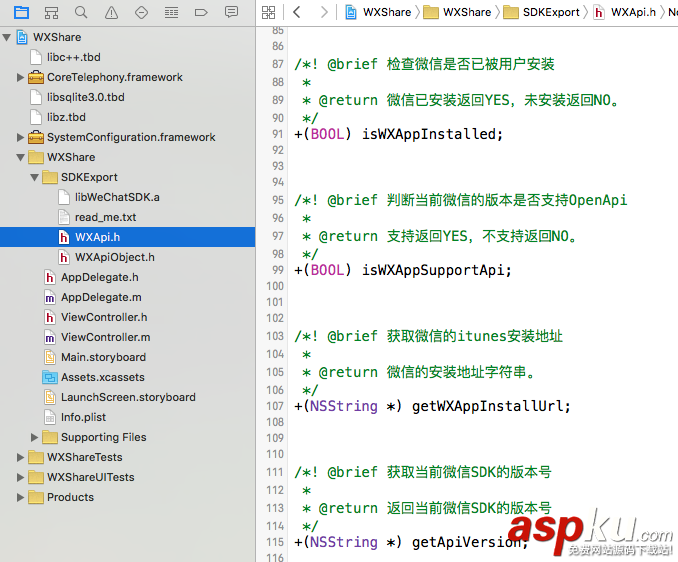678x562 pixels.
Task: Expand the WXShareUITests group
Action: click(x=20, y=477)
